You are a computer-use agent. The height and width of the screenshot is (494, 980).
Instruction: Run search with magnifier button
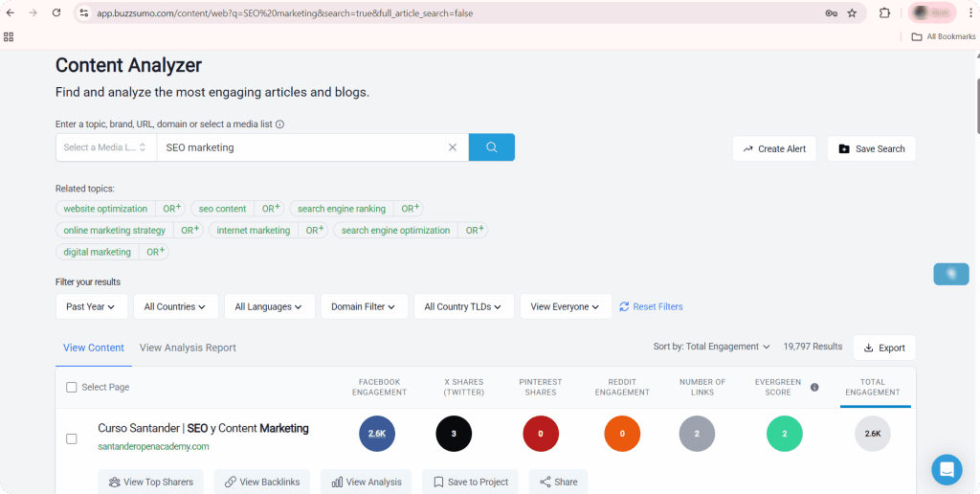click(492, 146)
